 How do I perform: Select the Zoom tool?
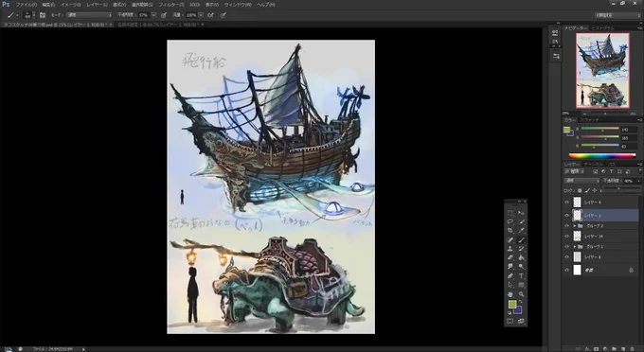click(x=521, y=294)
